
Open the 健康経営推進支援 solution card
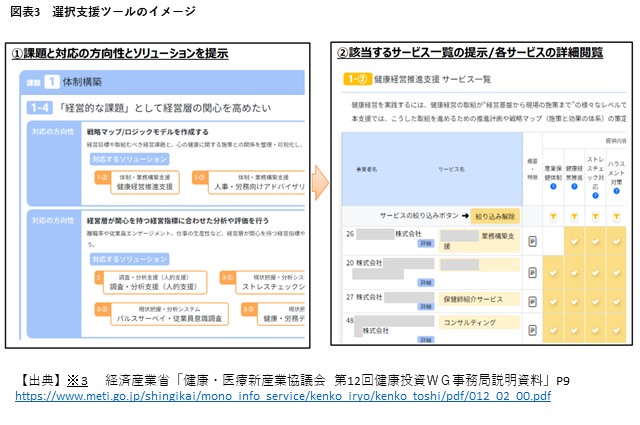(145, 182)
